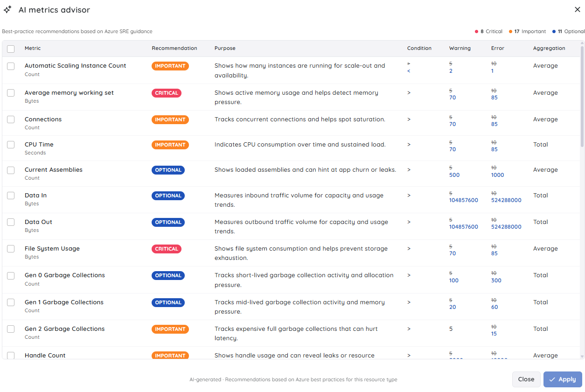The image size is (585, 392).
Task: Click the Average aggregation for File System Usage
Action: click(545, 249)
